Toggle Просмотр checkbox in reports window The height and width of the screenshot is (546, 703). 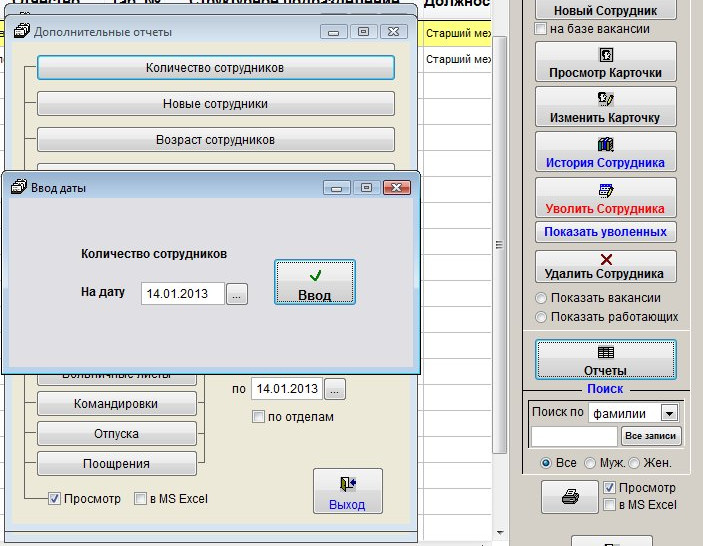pos(54,498)
